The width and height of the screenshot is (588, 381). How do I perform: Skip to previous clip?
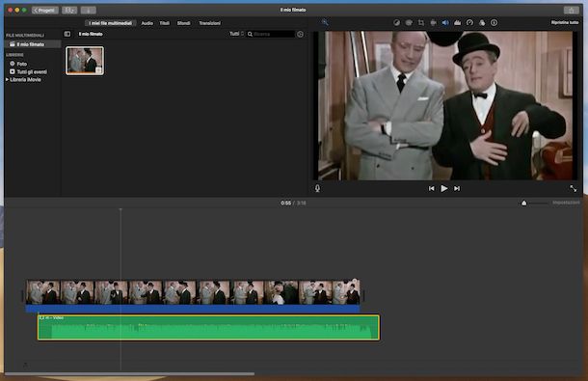point(432,188)
